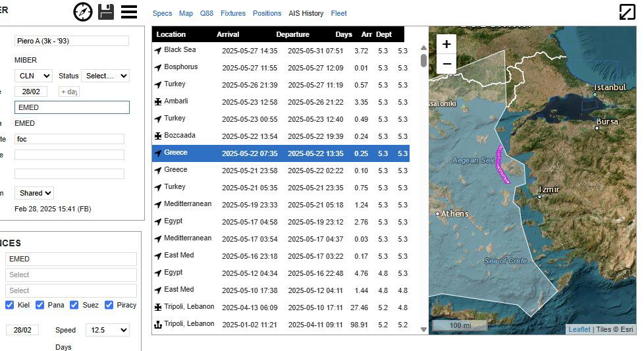Click the arrow icon in highlighted Greece row

click(x=158, y=153)
